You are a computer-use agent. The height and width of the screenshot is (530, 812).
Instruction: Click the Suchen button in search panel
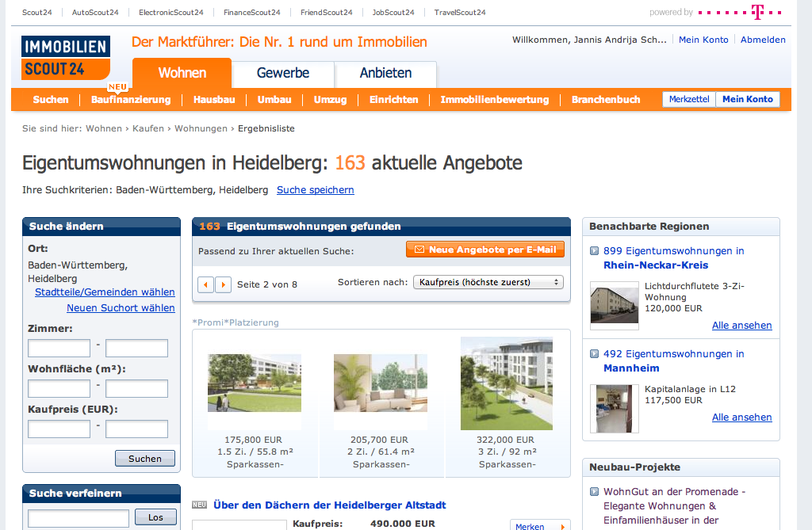click(145, 459)
